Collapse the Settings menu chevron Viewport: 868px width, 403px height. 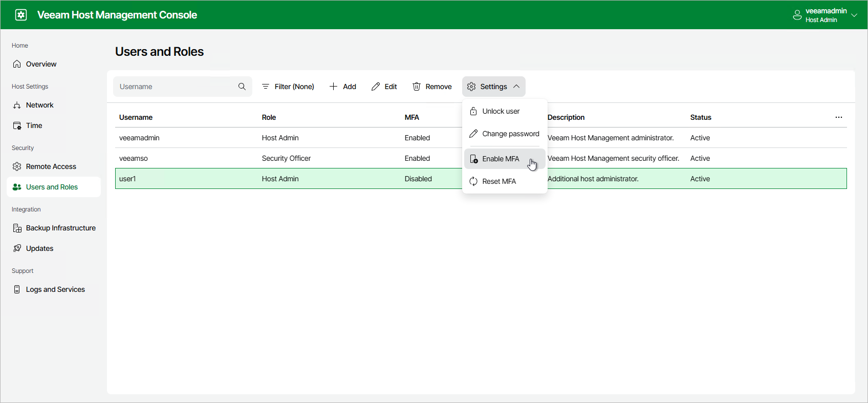point(516,87)
